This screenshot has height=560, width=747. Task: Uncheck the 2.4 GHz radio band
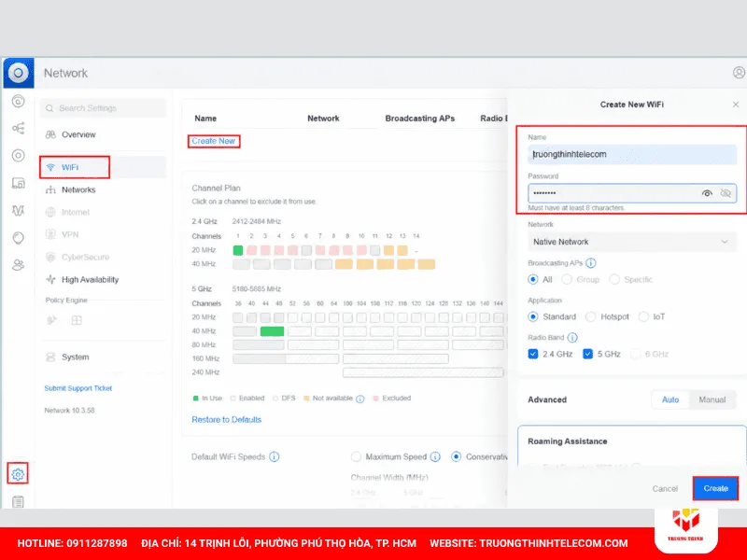(533, 354)
